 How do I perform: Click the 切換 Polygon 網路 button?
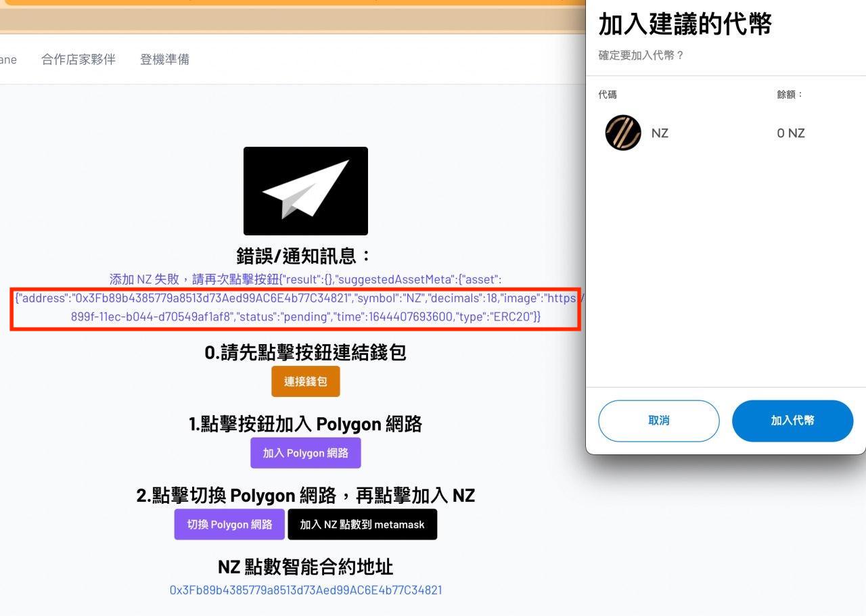click(229, 524)
